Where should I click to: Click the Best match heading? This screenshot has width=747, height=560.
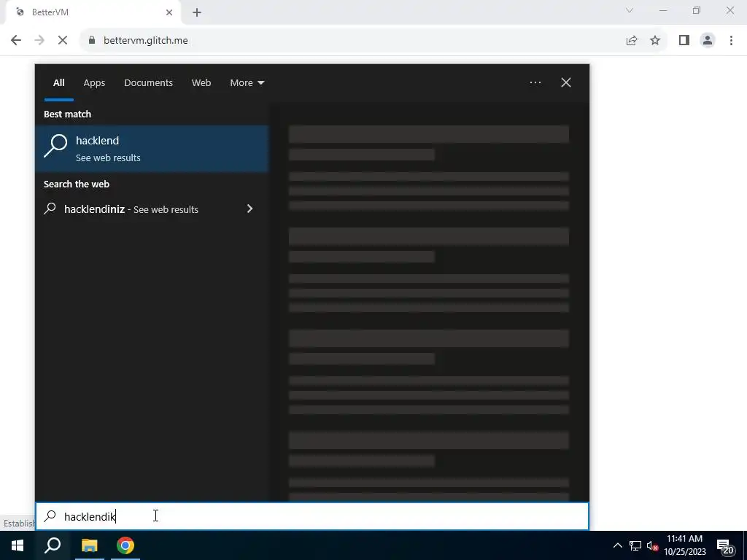click(x=67, y=114)
